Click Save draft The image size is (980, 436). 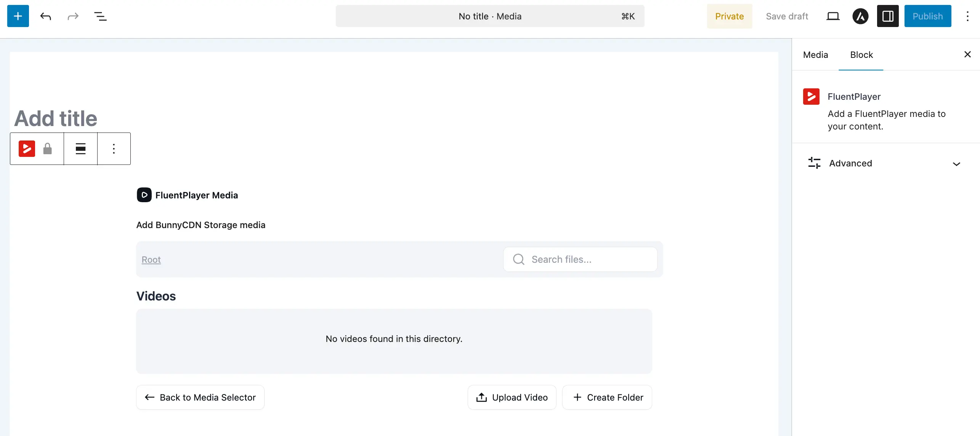tap(787, 16)
